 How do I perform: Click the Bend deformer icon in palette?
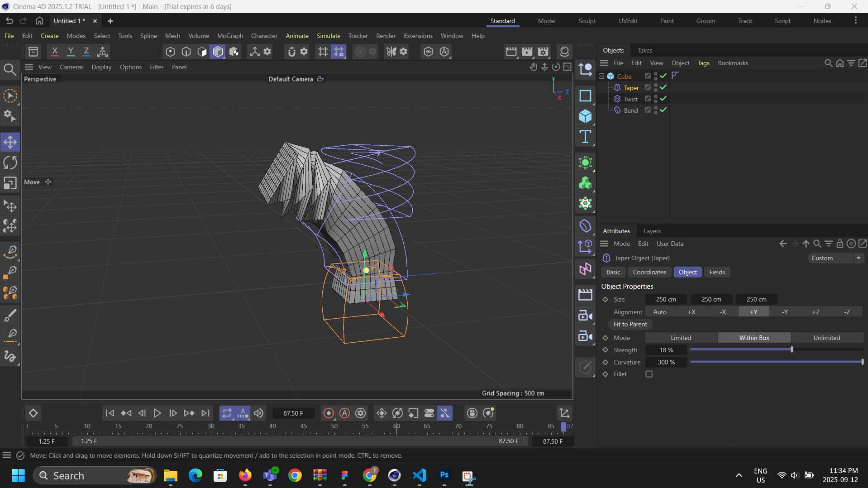coord(585,226)
